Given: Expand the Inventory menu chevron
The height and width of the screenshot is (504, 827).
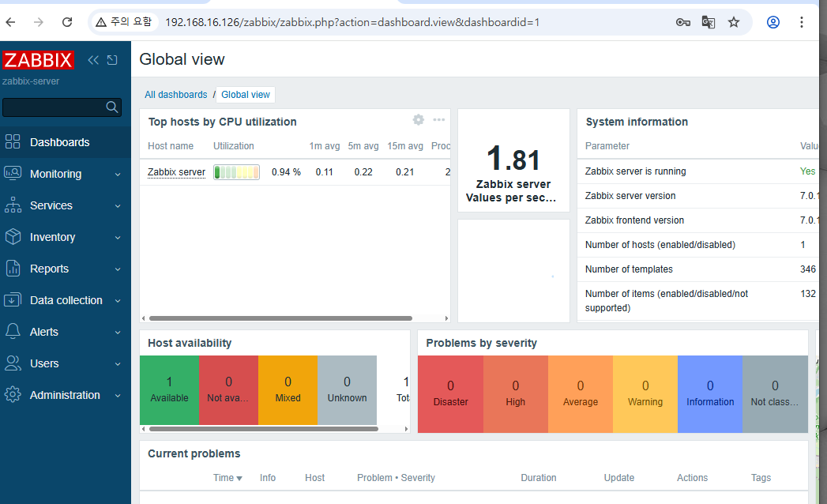Looking at the screenshot, I should [x=118, y=238].
